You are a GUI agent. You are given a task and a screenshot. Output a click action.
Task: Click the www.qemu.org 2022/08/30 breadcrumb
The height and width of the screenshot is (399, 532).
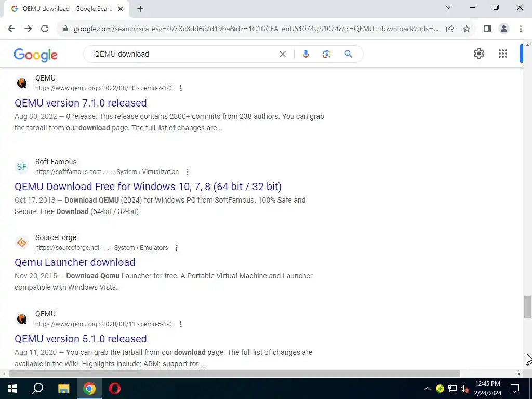103,88
